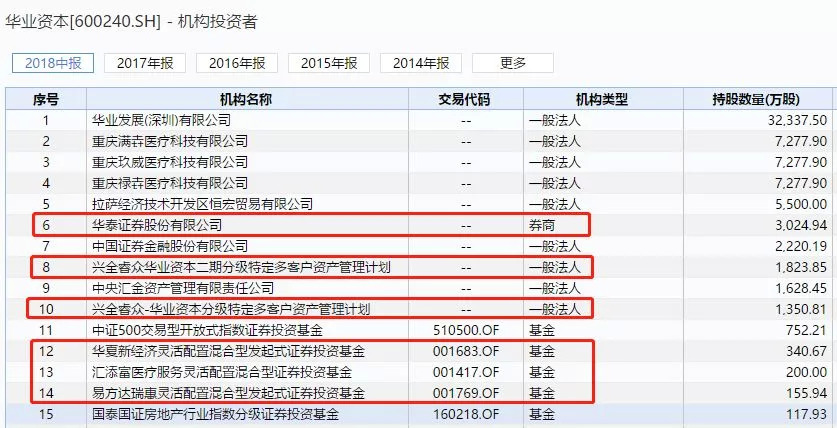Click 中证500交易型开放式指数证券投资基金 name

tap(207, 330)
